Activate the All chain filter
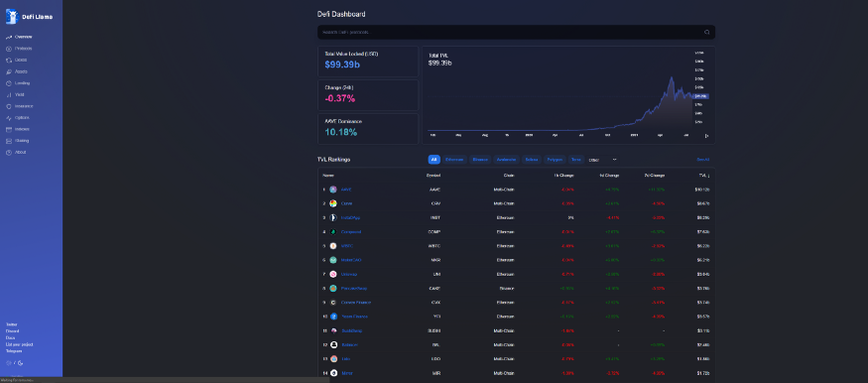The width and height of the screenshot is (868, 383). coord(434,160)
